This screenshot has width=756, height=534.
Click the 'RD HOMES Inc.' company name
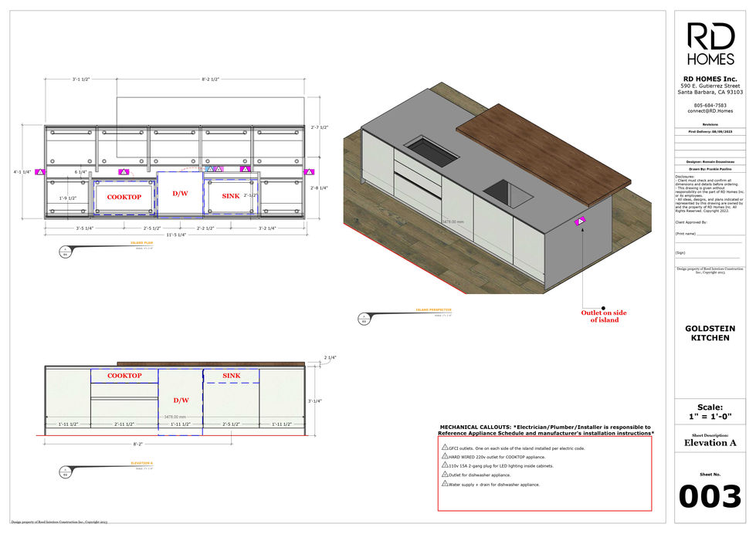coord(710,79)
